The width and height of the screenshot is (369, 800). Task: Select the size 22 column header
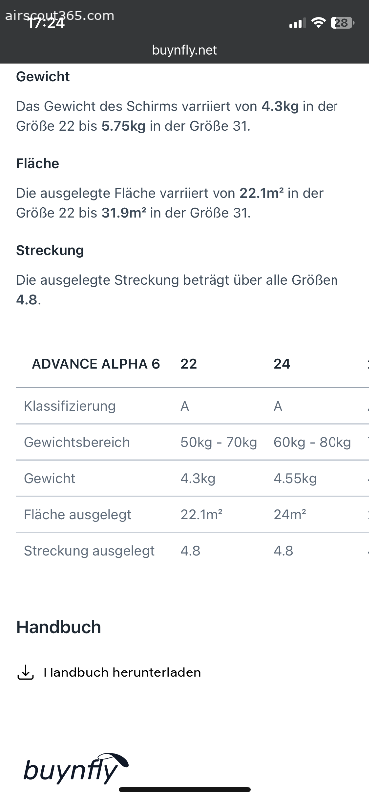point(188,364)
